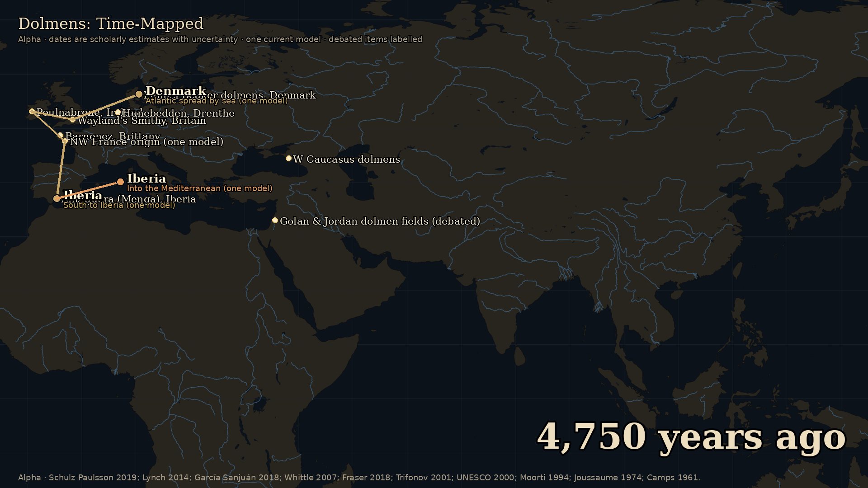
Task: Click the Barnenez, Brittany site dot
Action: tap(61, 135)
